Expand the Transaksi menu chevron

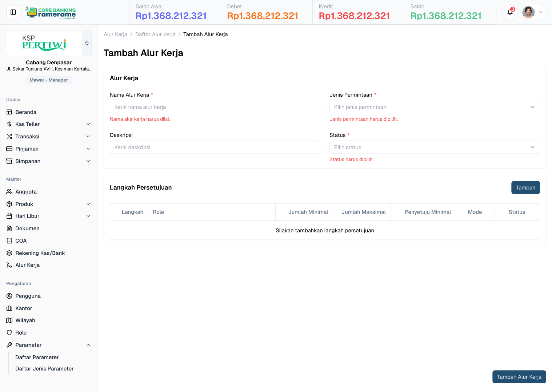(88, 136)
